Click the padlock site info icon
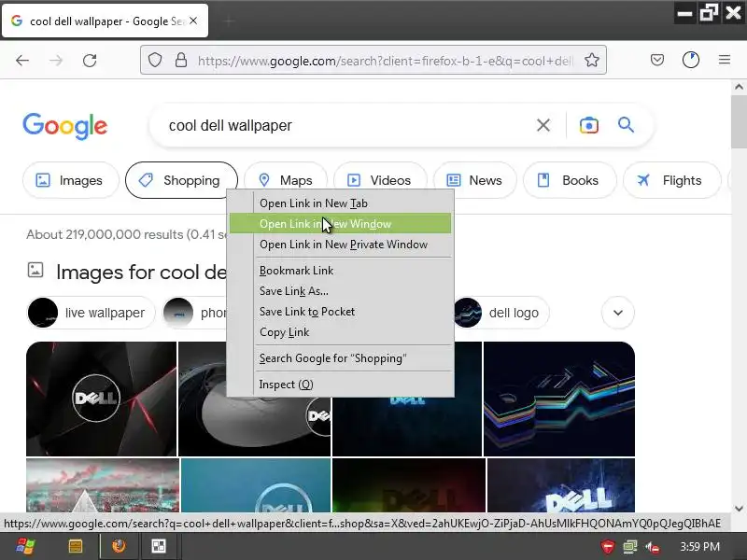The height and width of the screenshot is (560, 747). [181, 60]
